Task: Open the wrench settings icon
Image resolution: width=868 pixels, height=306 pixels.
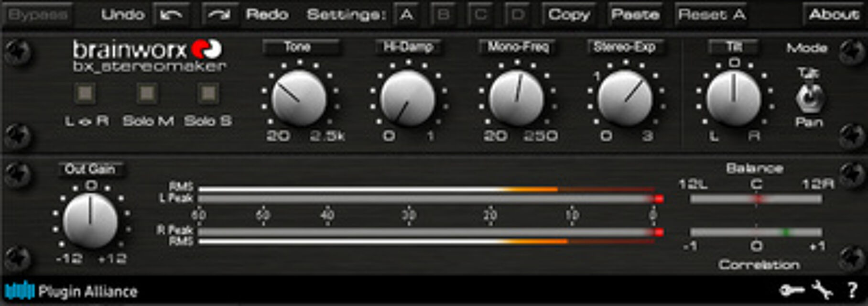Action: coord(822,290)
